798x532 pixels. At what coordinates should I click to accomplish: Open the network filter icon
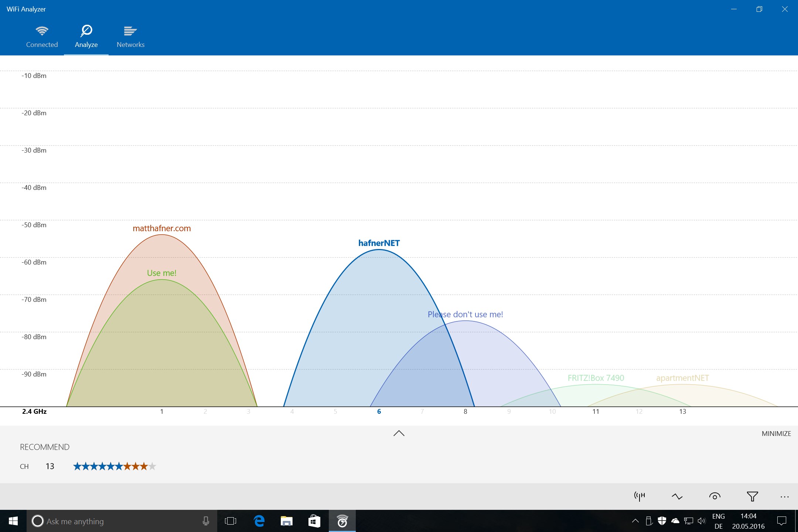(753, 496)
